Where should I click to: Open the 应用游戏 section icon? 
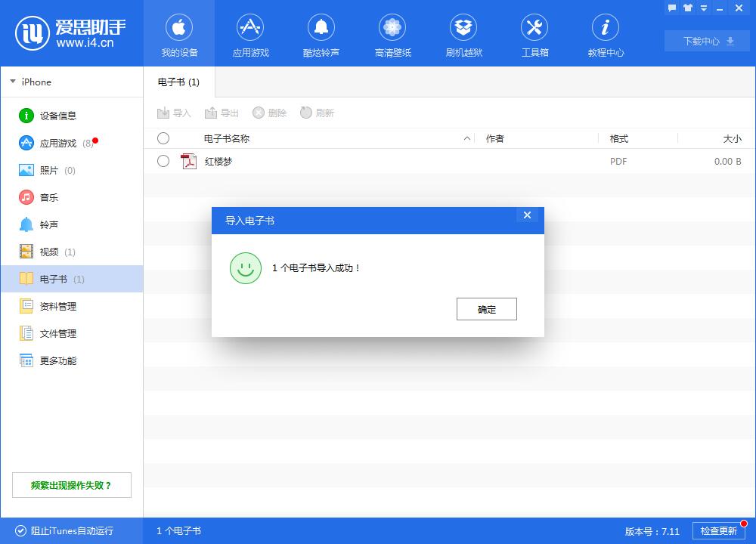pos(250,33)
